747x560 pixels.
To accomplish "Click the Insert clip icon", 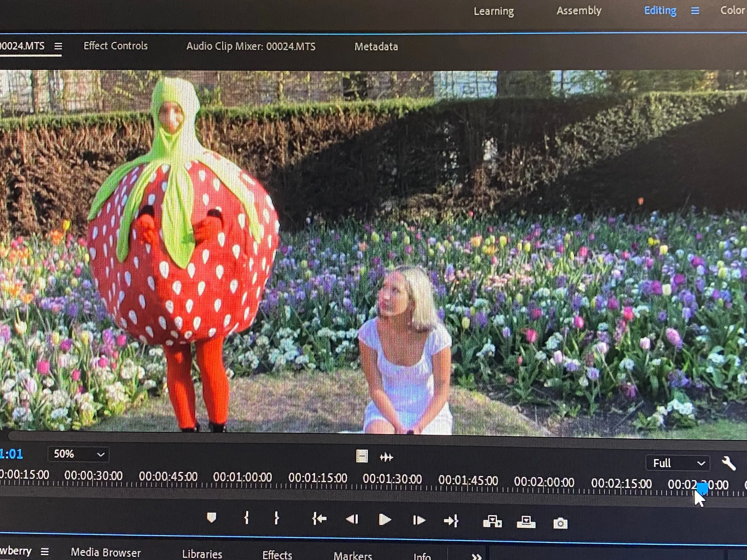I will point(492,522).
